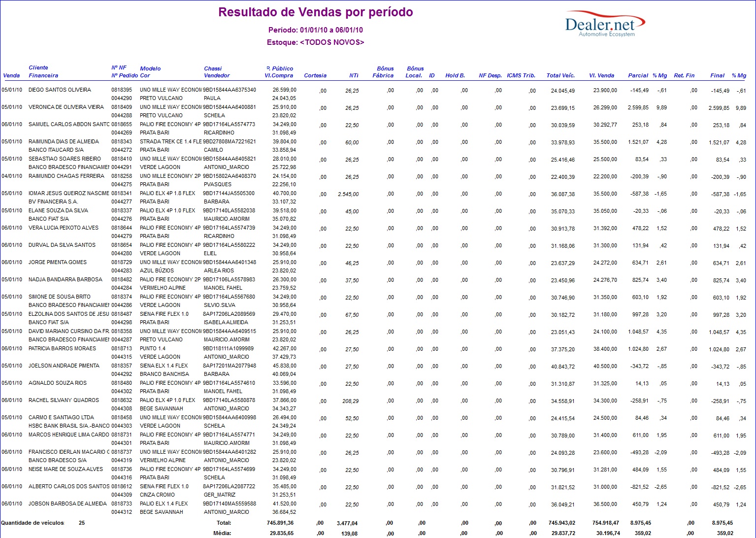Click pedido number 0044272

tap(122, 150)
